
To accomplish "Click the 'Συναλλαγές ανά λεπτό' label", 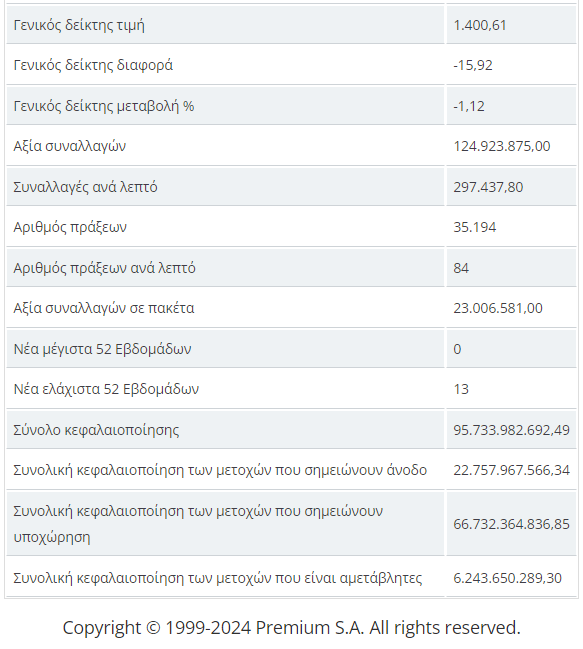I will click(85, 187).
